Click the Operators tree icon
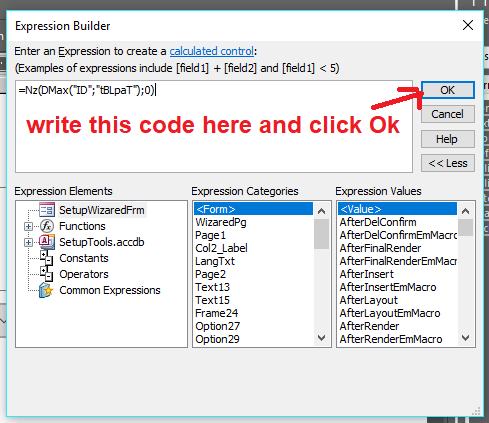The width and height of the screenshot is (489, 423). [x=47, y=274]
